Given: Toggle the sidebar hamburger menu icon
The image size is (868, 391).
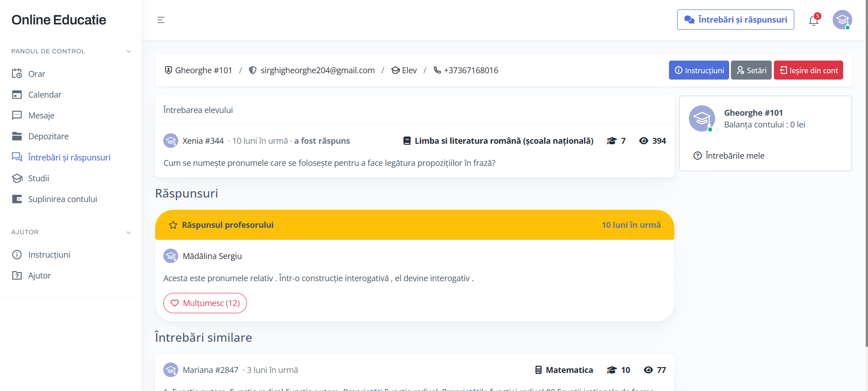Looking at the screenshot, I should click(x=161, y=20).
